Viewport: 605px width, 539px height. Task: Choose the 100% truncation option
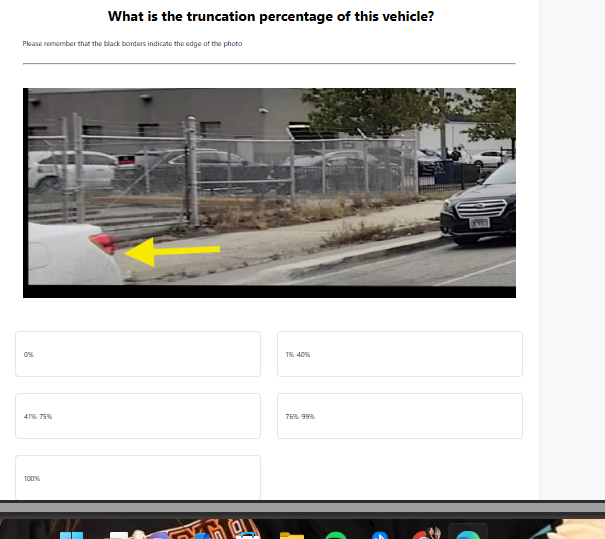pyautogui.click(x=138, y=478)
